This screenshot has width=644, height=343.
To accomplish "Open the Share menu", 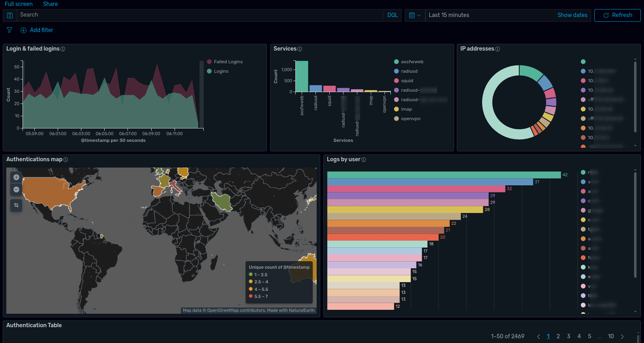I will 51,4.
